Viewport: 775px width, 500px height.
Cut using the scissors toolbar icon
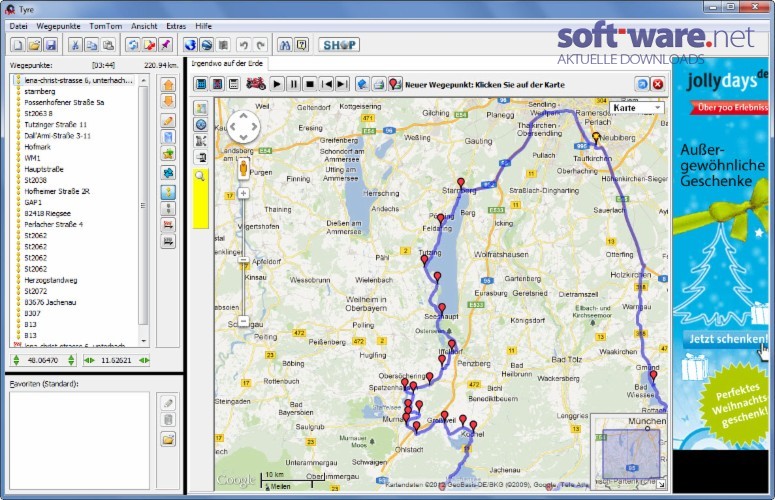(75, 45)
